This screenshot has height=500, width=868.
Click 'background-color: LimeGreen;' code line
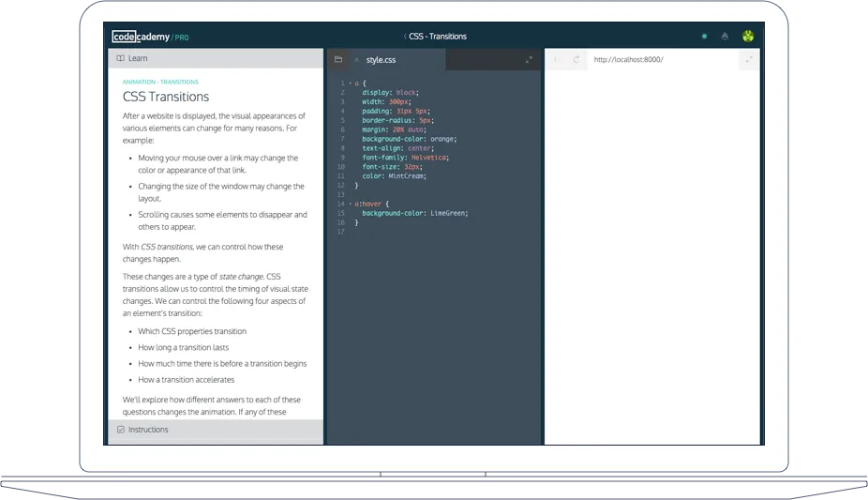[414, 213]
